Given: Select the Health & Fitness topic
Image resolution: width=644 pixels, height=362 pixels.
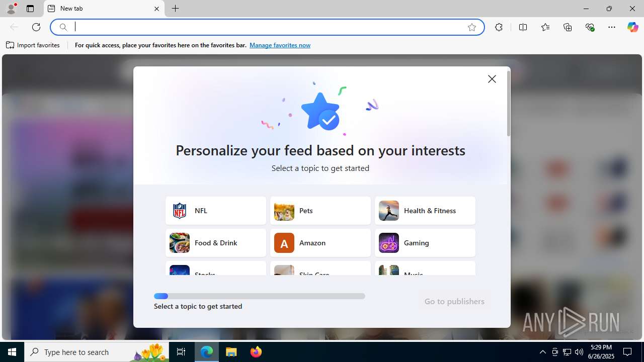Looking at the screenshot, I should pos(425,211).
